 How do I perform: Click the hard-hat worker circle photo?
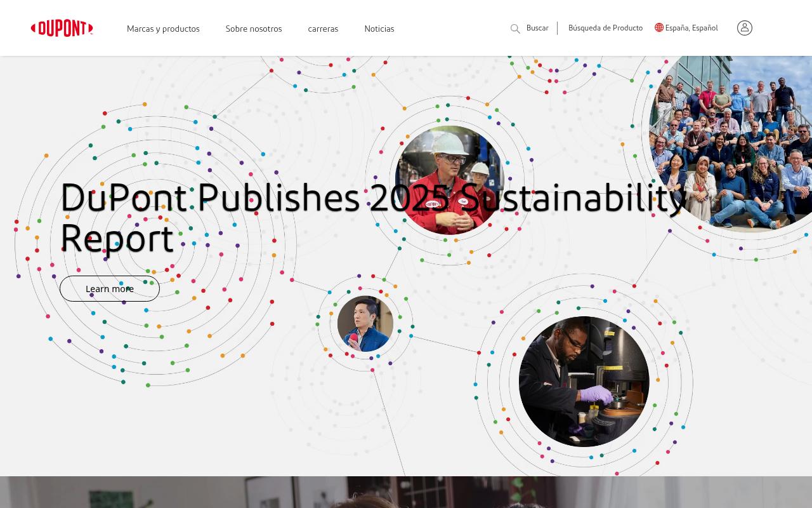[x=450, y=180]
